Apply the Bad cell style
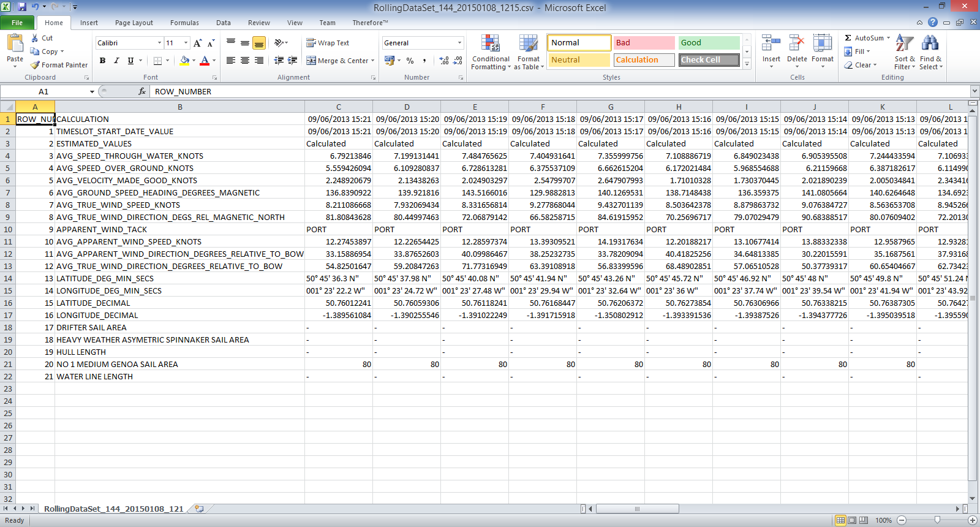 [644, 43]
